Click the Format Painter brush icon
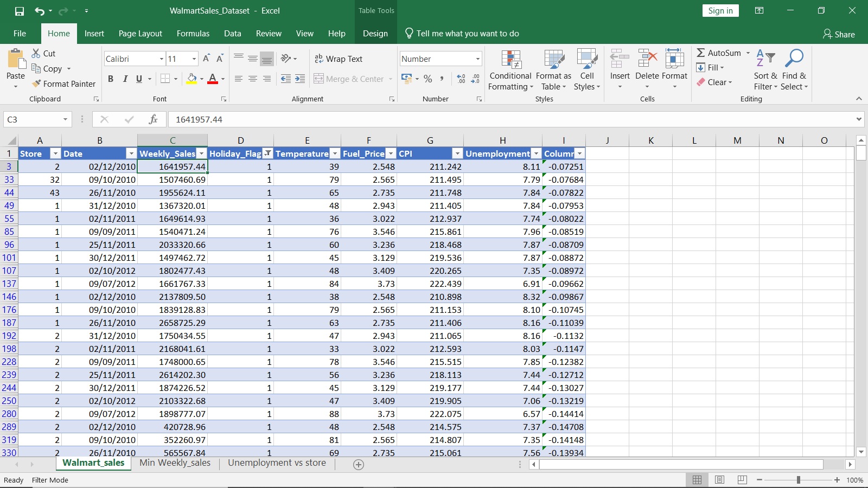The height and width of the screenshot is (488, 868). [x=36, y=84]
